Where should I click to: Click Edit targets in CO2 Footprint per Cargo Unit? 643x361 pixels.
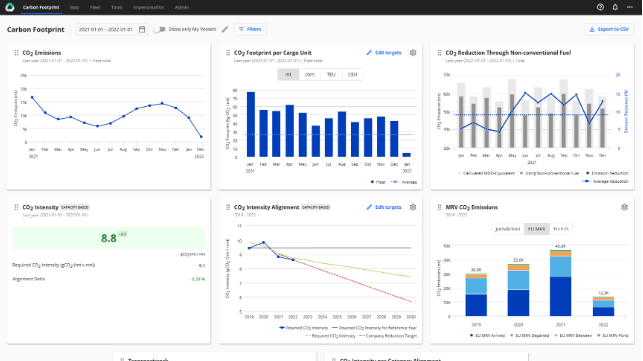[384, 53]
